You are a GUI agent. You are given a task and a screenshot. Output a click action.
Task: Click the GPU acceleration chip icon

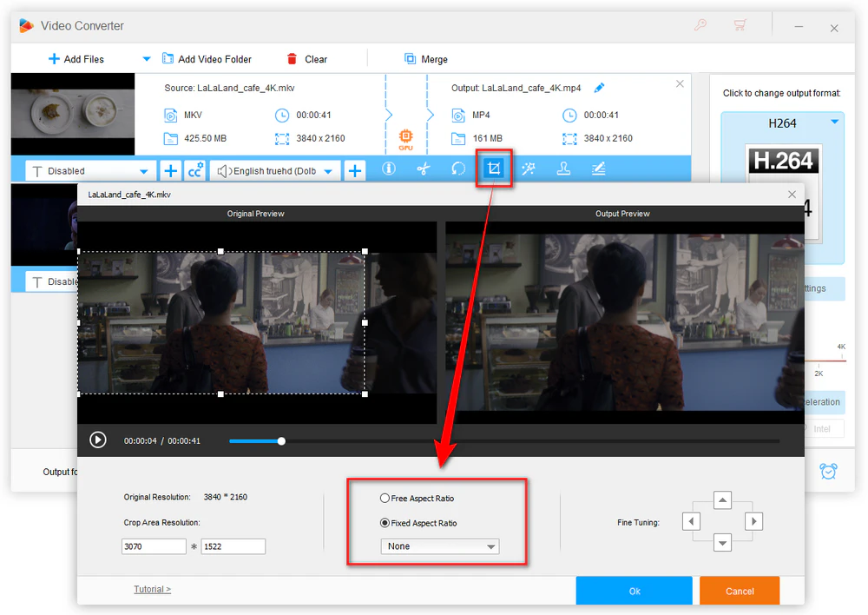click(405, 138)
